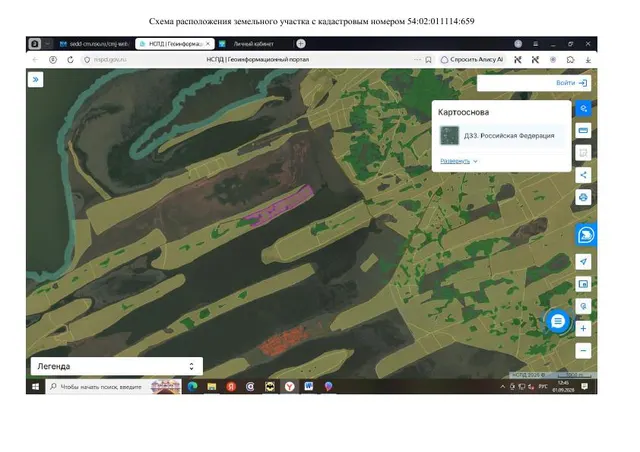The image size is (640, 452).
Task: Open the map layers tool icon
Action: tap(583, 108)
